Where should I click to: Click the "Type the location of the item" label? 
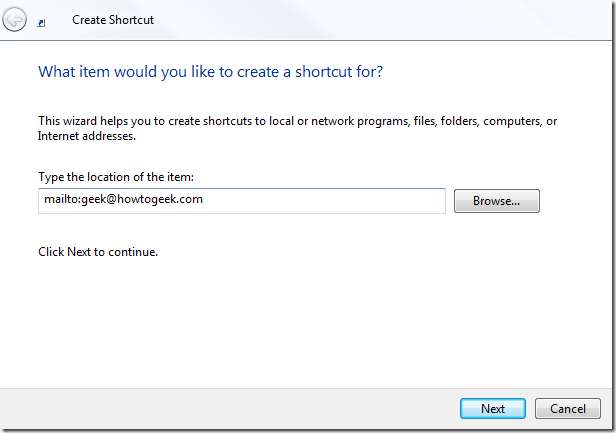click(116, 176)
